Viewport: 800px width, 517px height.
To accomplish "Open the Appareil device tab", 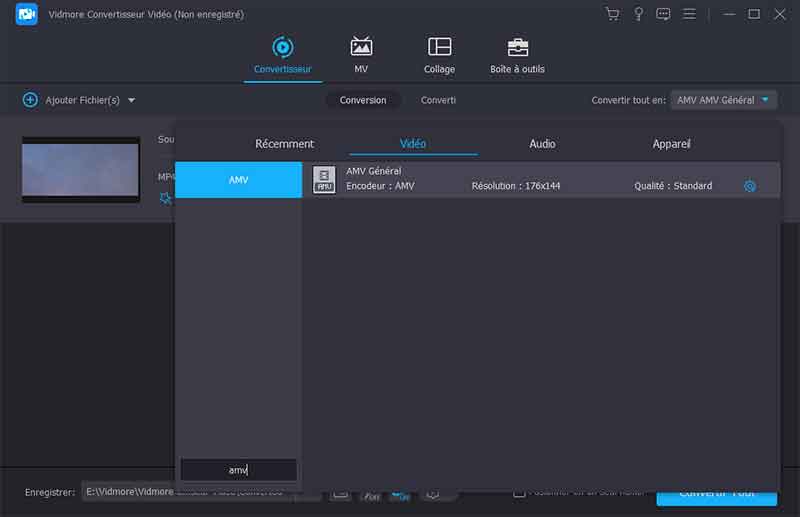I will point(671,144).
